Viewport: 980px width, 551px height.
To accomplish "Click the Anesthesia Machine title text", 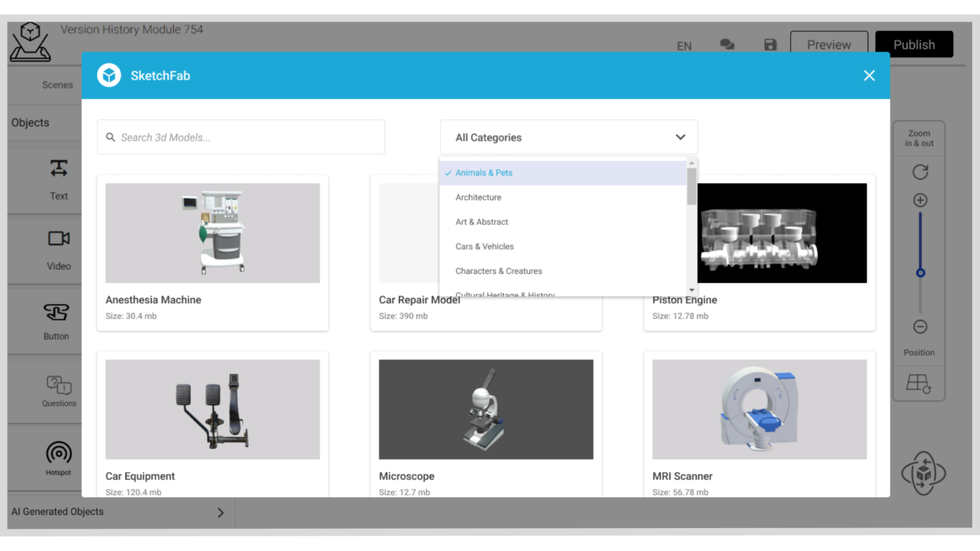I will click(x=153, y=300).
